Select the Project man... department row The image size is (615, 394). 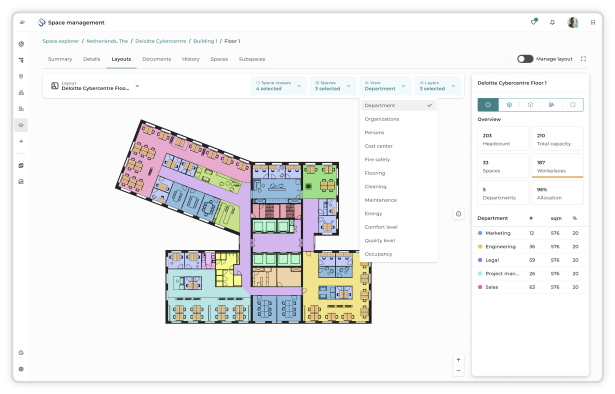[x=530, y=274]
